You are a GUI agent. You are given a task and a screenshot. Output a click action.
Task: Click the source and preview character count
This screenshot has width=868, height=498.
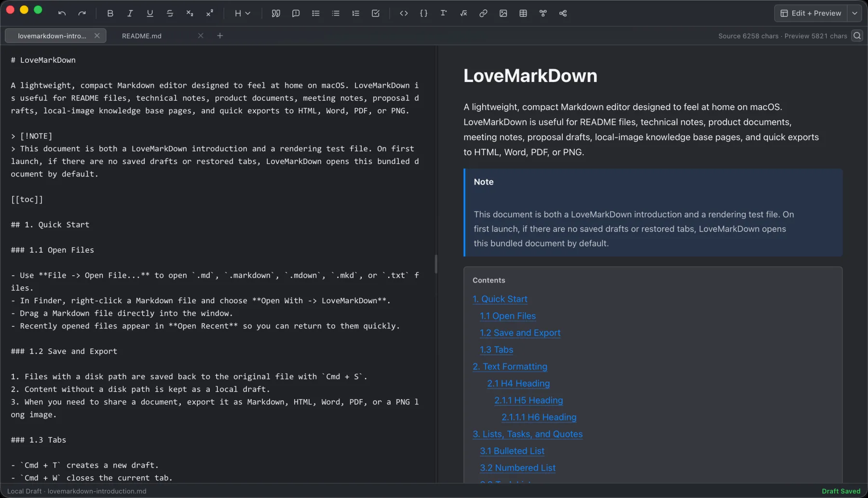[x=783, y=36]
